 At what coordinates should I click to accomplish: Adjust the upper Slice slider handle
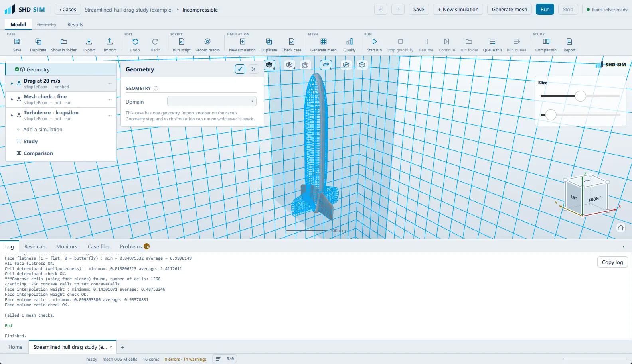pos(581,96)
